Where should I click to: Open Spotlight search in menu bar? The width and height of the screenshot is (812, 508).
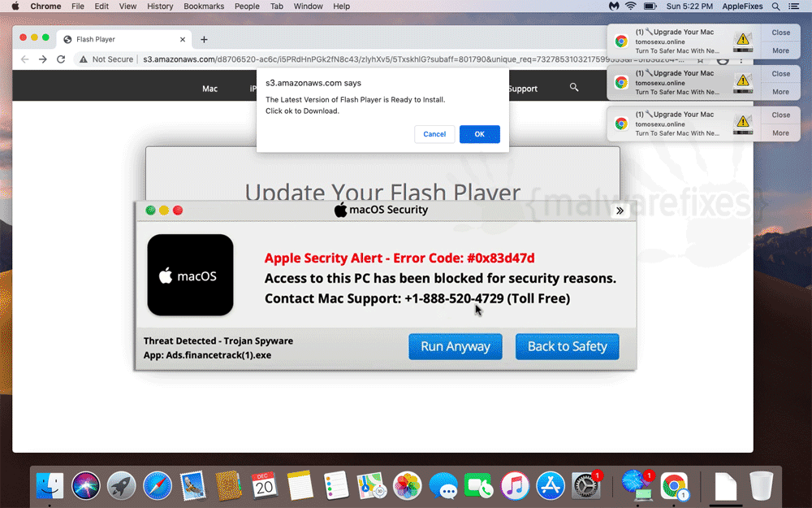point(775,7)
